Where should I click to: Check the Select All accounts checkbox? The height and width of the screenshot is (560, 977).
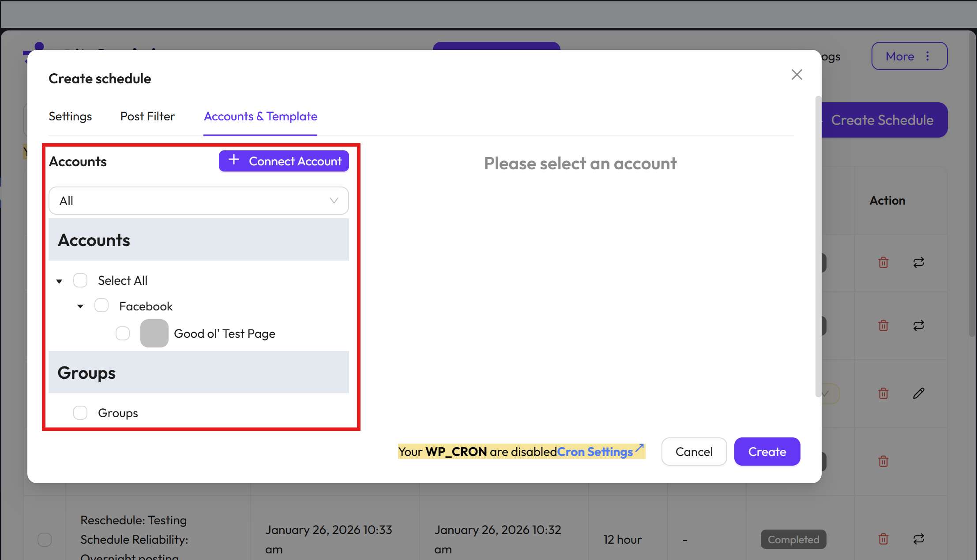(80, 280)
